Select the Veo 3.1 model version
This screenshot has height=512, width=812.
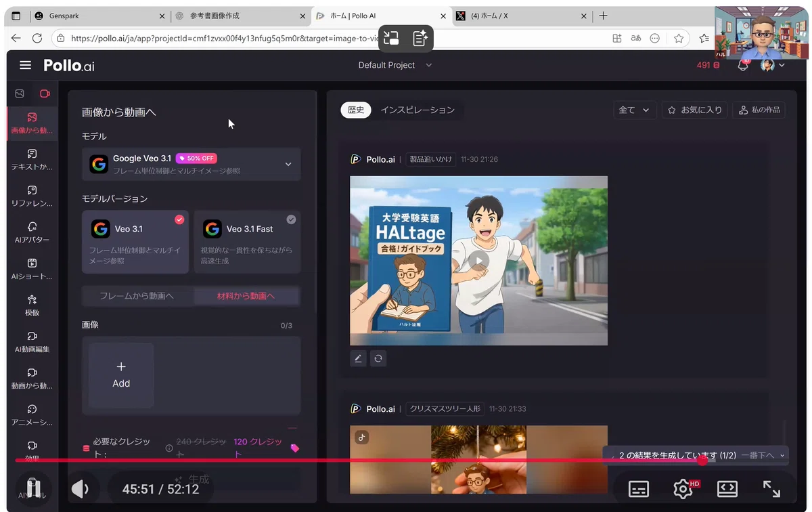[135, 242]
